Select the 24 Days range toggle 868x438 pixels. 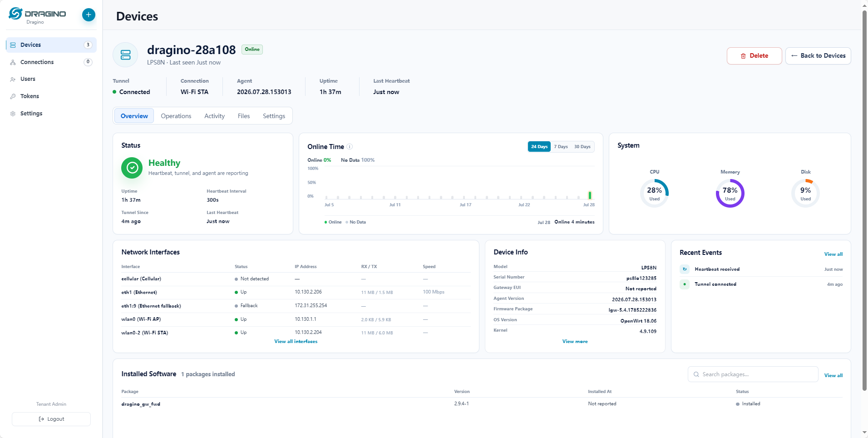click(539, 147)
